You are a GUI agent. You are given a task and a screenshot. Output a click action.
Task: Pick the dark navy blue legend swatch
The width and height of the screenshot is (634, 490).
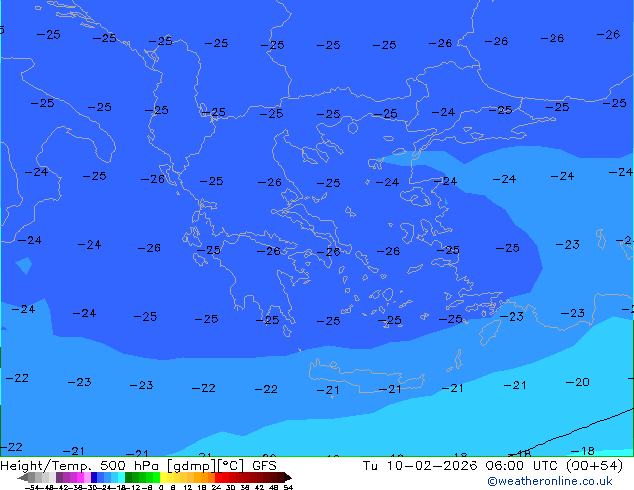click(94, 477)
